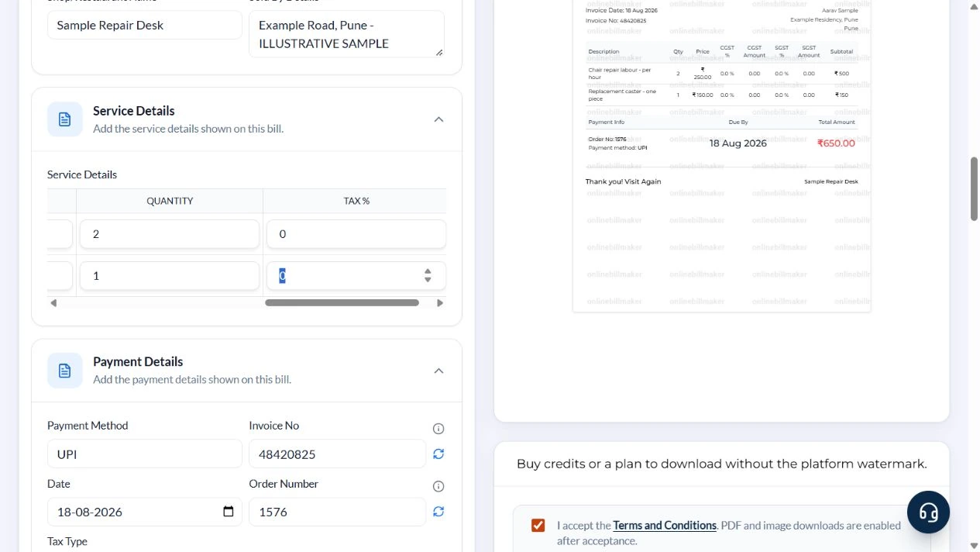Click the service table scroll-left arrow
Screen dimensions: 980x552
pos(53,303)
